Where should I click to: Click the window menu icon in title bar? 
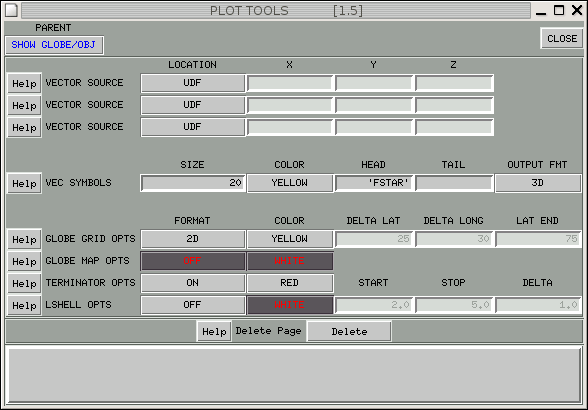pyautogui.click(x=11, y=11)
